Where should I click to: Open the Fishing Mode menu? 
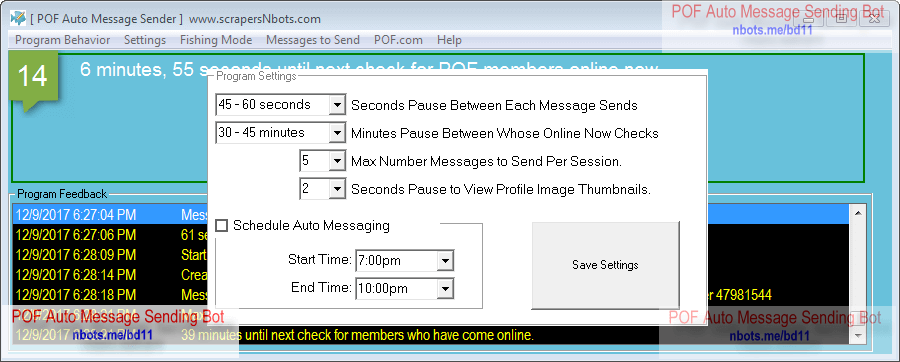(216, 40)
